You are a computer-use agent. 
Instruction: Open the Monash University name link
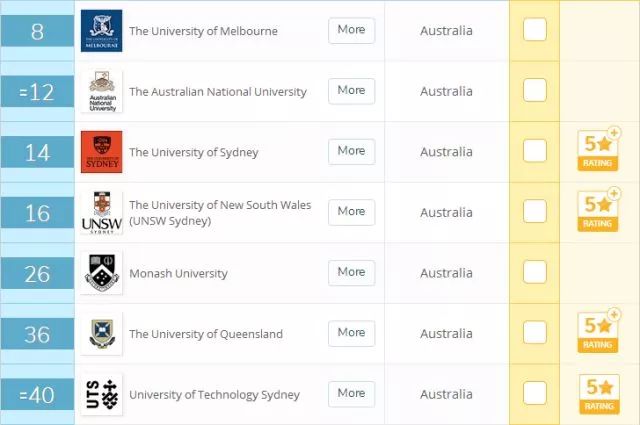[x=178, y=273]
